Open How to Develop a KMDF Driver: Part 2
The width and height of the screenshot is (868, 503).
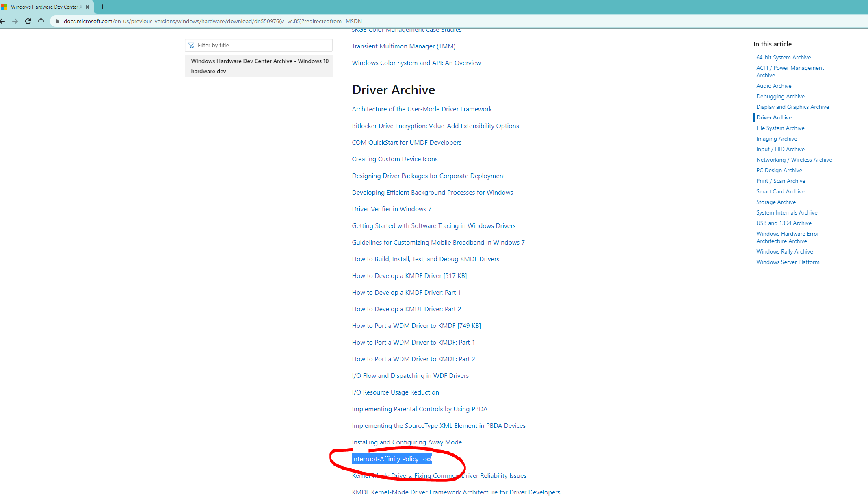pyautogui.click(x=407, y=309)
